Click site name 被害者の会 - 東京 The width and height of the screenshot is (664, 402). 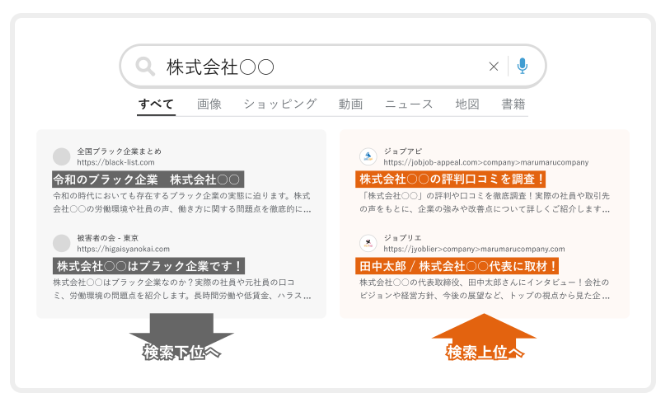108,238
